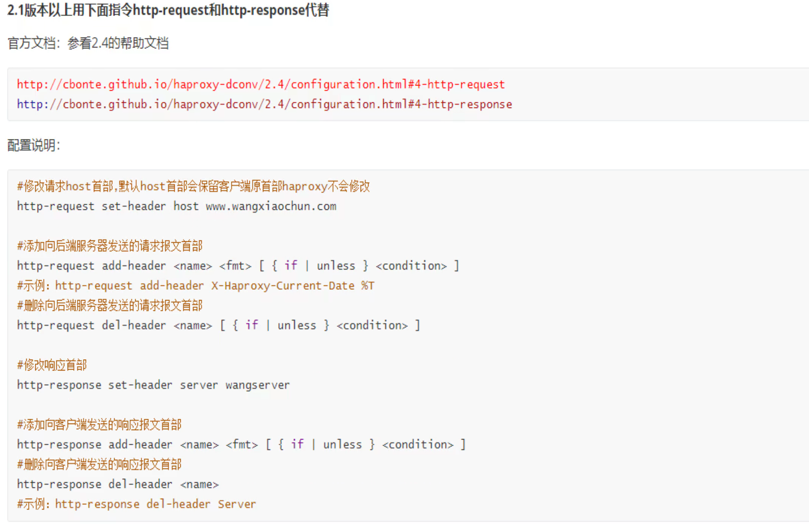Screen dimensions: 809x532
Task: Click the http-response del-header <name> line
Action: click(118, 484)
